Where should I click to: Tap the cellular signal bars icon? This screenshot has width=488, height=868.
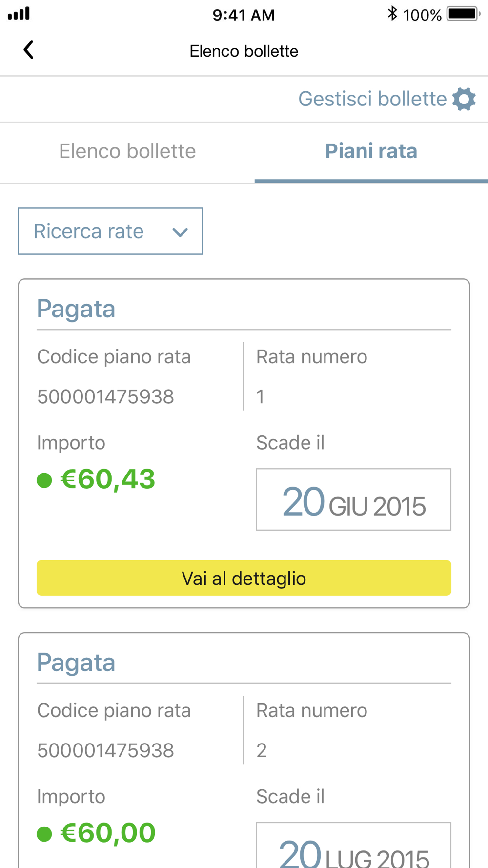click(x=19, y=14)
